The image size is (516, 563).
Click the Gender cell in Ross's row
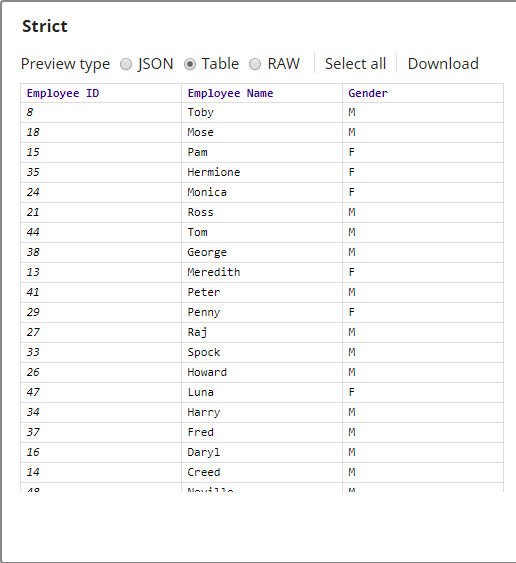point(423,213)
